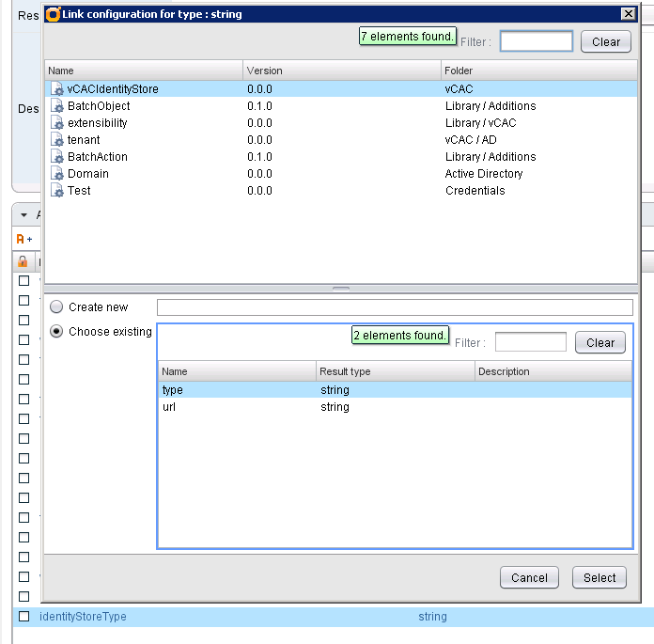Select the Create new radio button
This screenshot has width=654, height=644.
(x=56, y=306)
